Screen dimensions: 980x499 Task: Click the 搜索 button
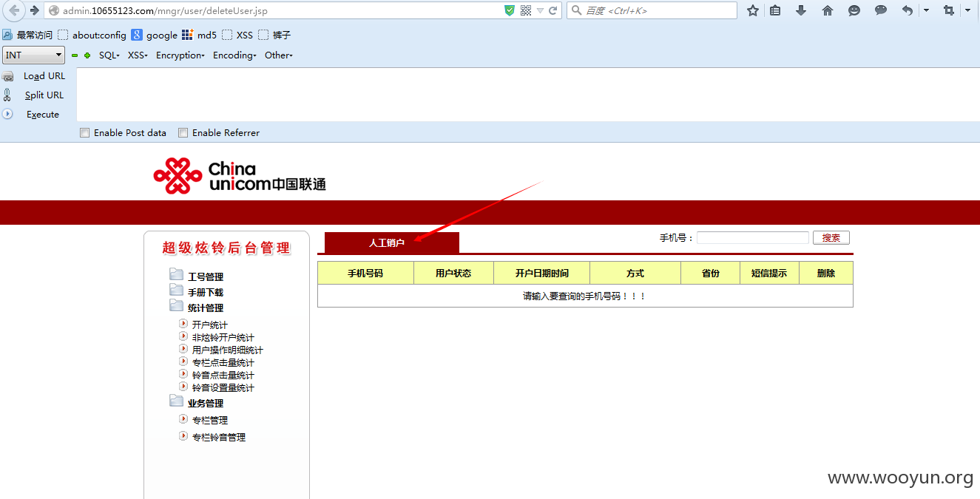pos(831,238)
